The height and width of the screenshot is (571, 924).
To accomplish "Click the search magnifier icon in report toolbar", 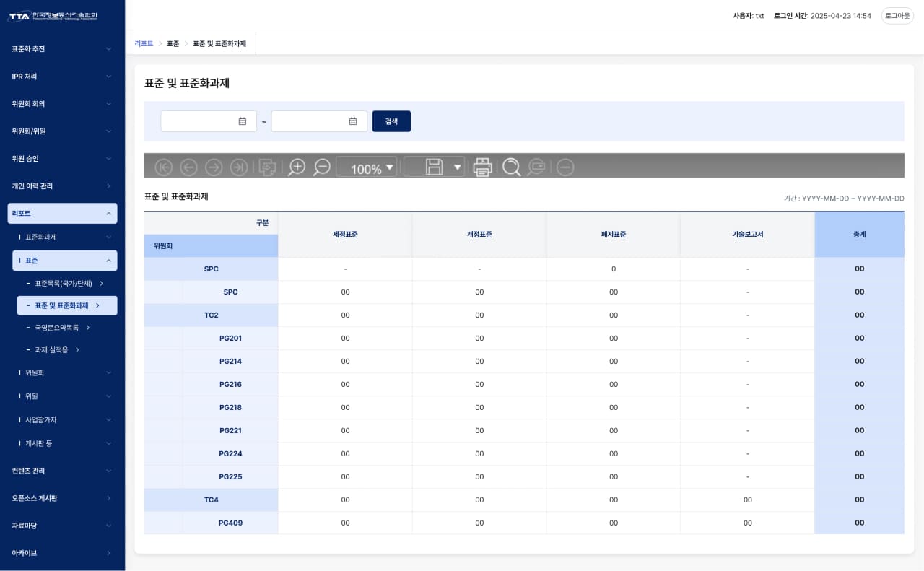I will 511,167.
